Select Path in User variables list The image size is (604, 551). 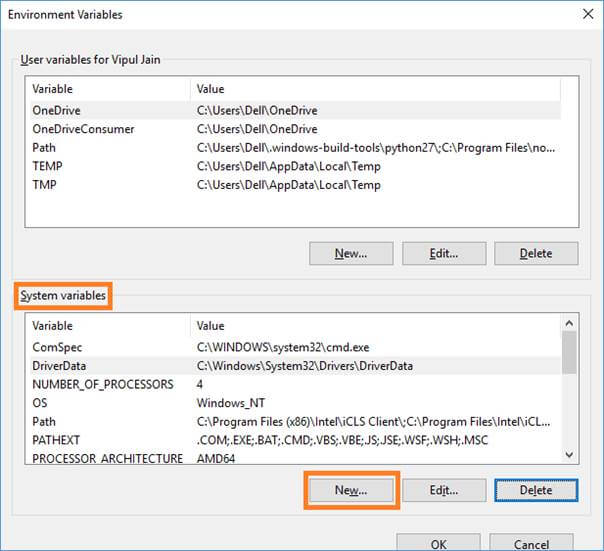[296, 148]
